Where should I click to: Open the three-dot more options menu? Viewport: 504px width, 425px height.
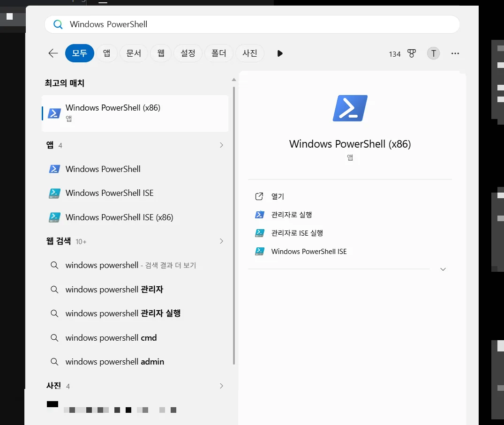click(x=455, y=53)
